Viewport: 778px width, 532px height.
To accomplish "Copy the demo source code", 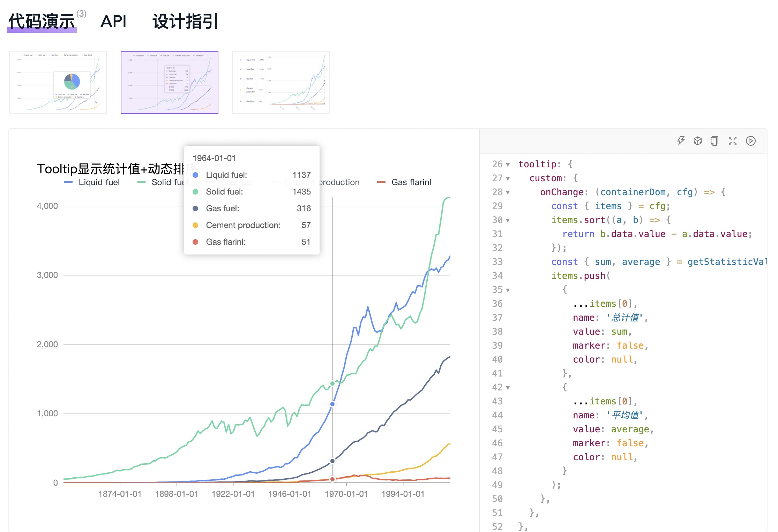I will tap(715, 141).
